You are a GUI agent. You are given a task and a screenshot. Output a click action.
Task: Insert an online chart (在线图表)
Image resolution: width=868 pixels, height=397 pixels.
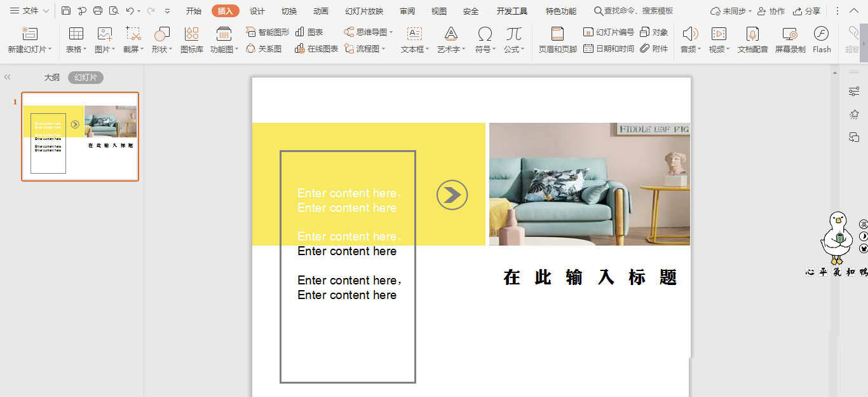pyautogui.click(x=316, y=48)
